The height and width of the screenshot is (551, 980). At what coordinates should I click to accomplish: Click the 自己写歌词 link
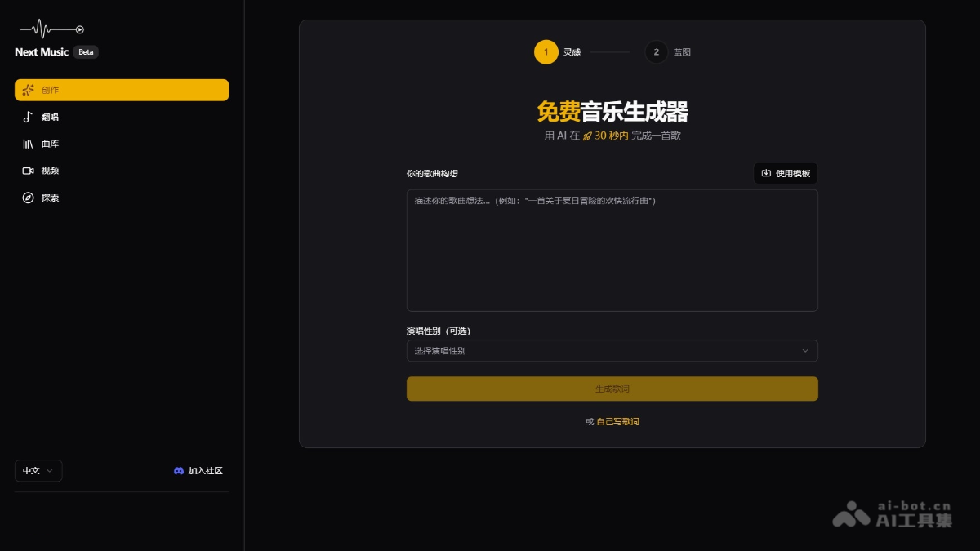[x=618, y=422]
